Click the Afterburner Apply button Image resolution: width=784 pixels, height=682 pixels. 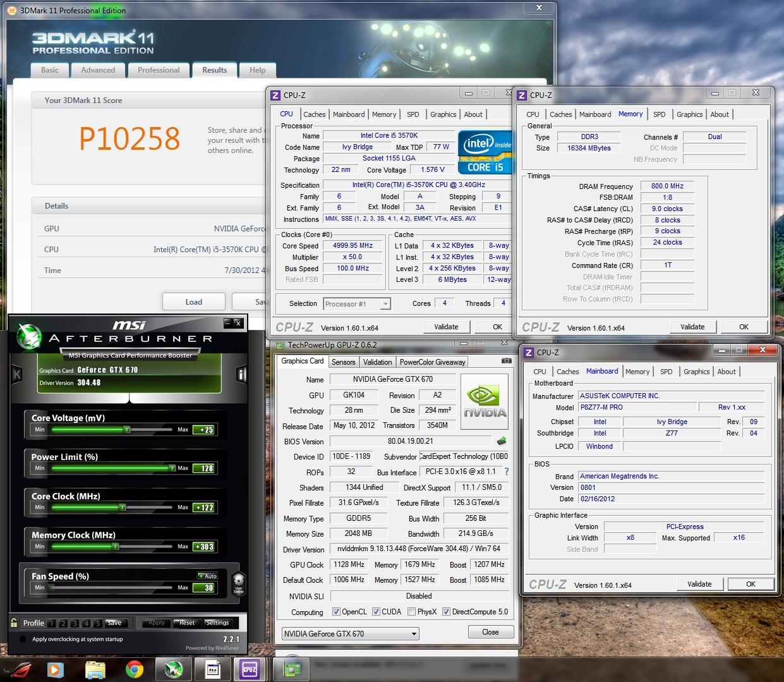(x=156, y=623)
